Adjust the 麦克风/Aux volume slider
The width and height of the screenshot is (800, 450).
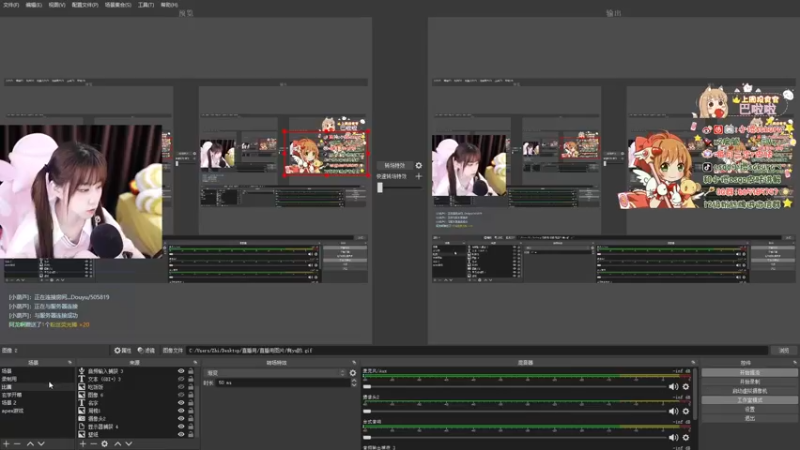(x=514, y=387)
